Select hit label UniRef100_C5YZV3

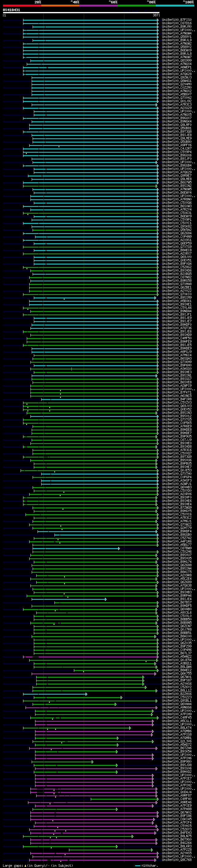point(177,402)
